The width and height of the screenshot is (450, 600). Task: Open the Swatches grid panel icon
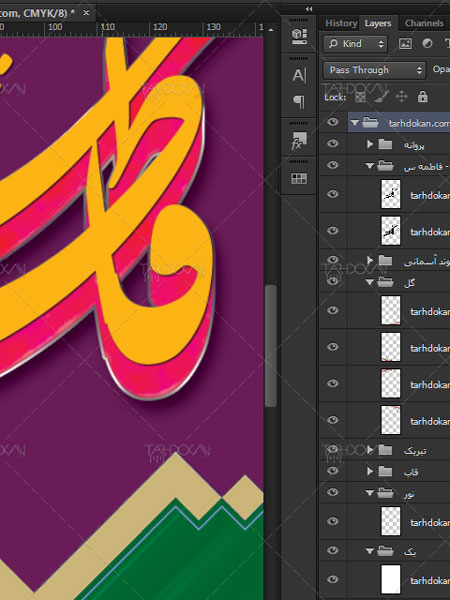coord(299,179)
